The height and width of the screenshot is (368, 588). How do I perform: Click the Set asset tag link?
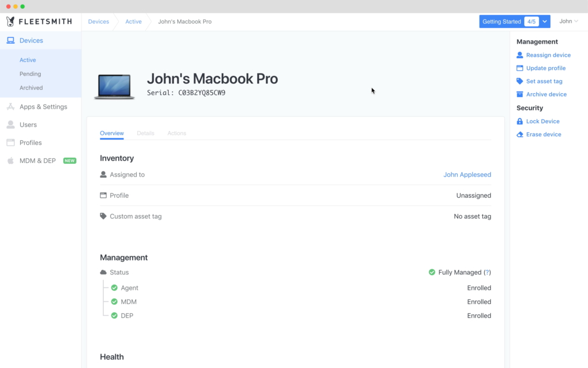544,81
